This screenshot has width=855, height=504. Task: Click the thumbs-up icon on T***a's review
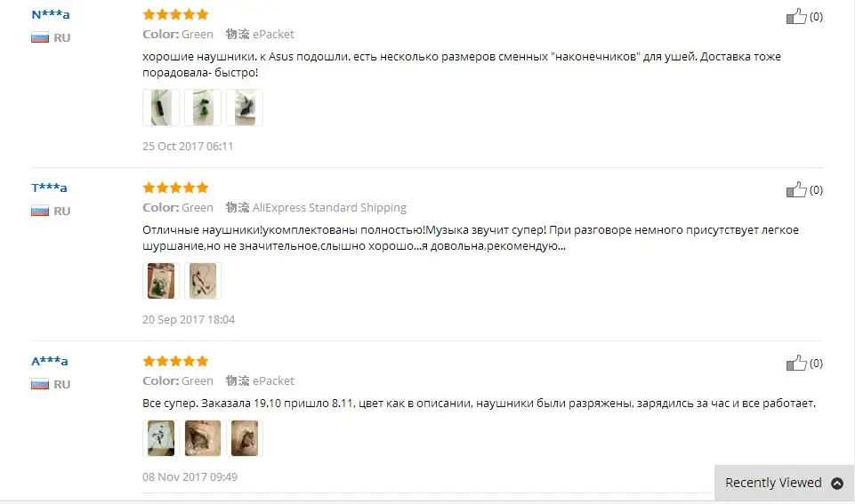(x=796, y=189)
